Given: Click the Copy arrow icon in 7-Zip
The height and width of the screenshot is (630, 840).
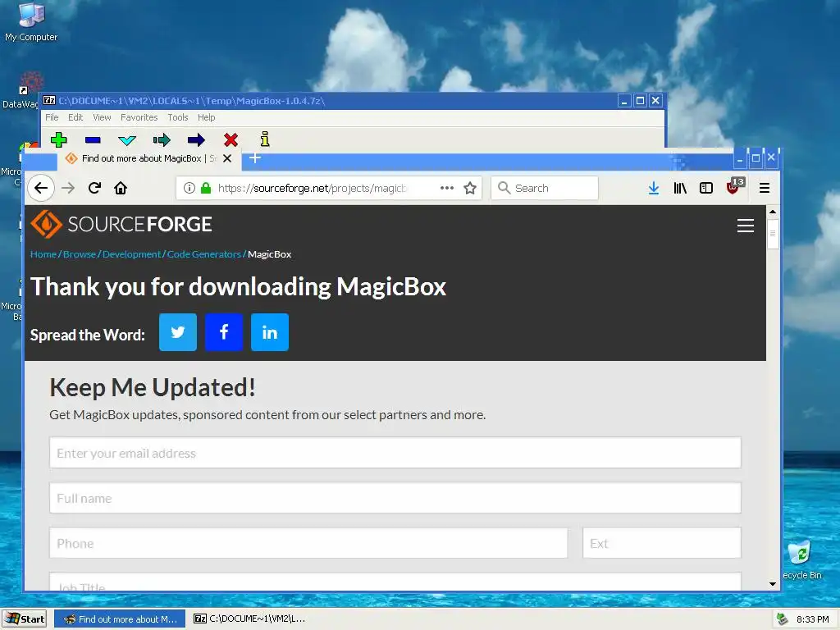Looking at the screenshot, I should click(x=162, y=140).
